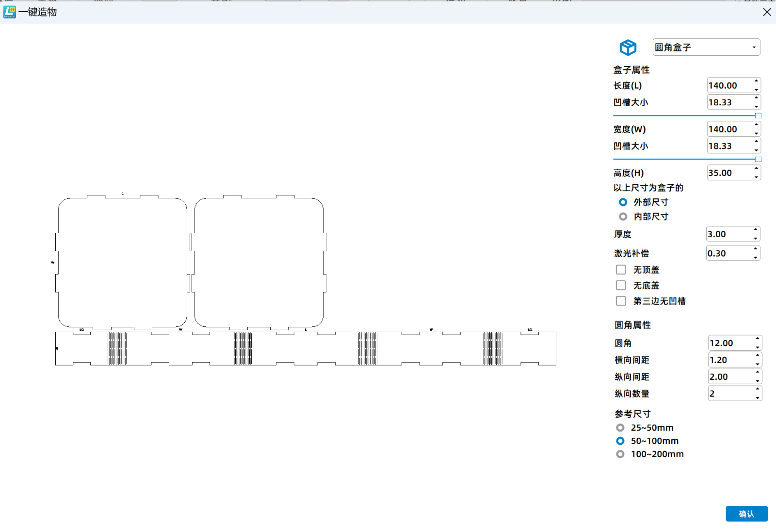The image size is (776, 532).
Task: Click the slider handle under 长度 凹槽大小
Action: (758, 115)
